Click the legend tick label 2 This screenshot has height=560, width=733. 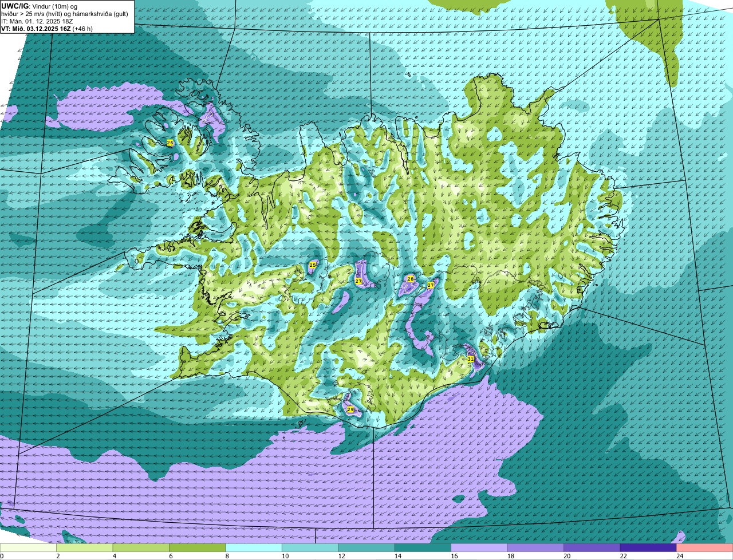(x=58, y=556)
